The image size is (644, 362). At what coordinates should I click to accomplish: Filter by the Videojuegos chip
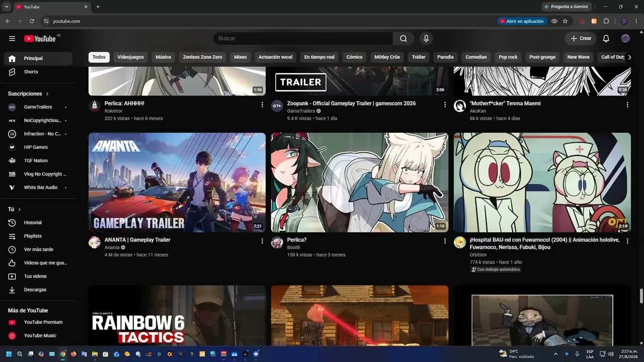pyautogui.click(x=131, y=57)
